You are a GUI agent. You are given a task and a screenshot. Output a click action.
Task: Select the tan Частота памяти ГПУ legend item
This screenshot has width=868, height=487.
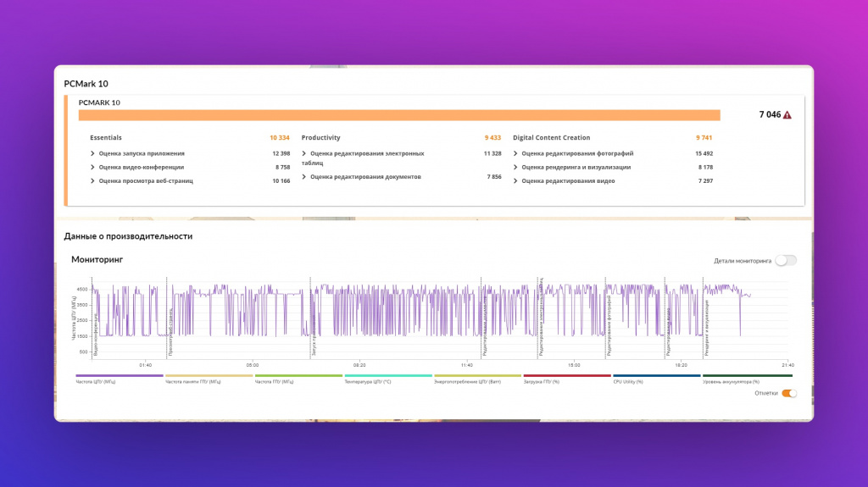tap(209, 379)
